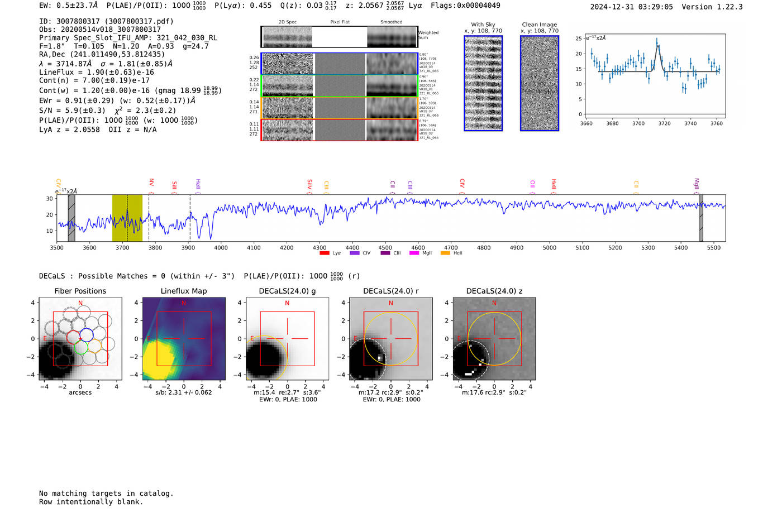Viewport: 782px width, 532px height.
Task: Open the Lineflux Map image
Action: (x=184, y=338)
